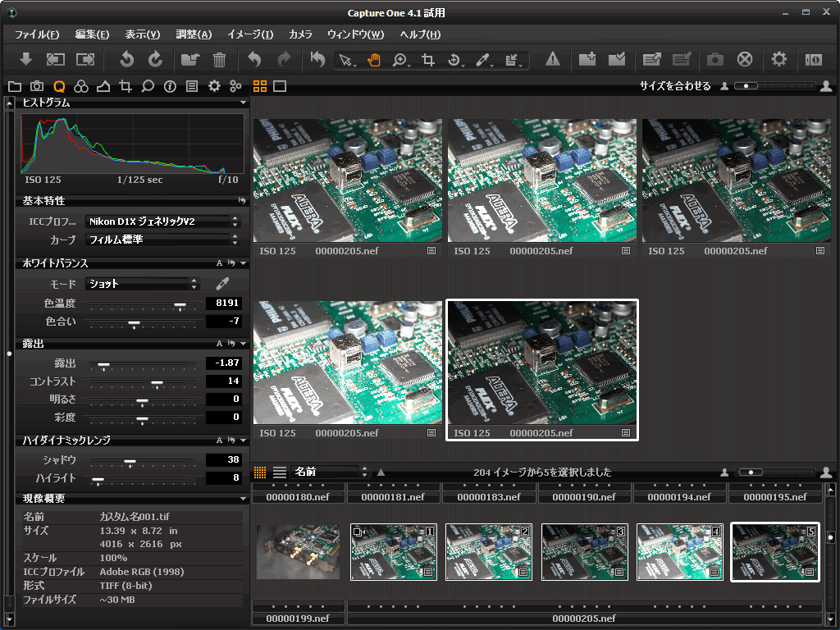The width and height of the screenshot is (840, 630).
Task: Click the trash delete icon
Action: click(219, 59)
